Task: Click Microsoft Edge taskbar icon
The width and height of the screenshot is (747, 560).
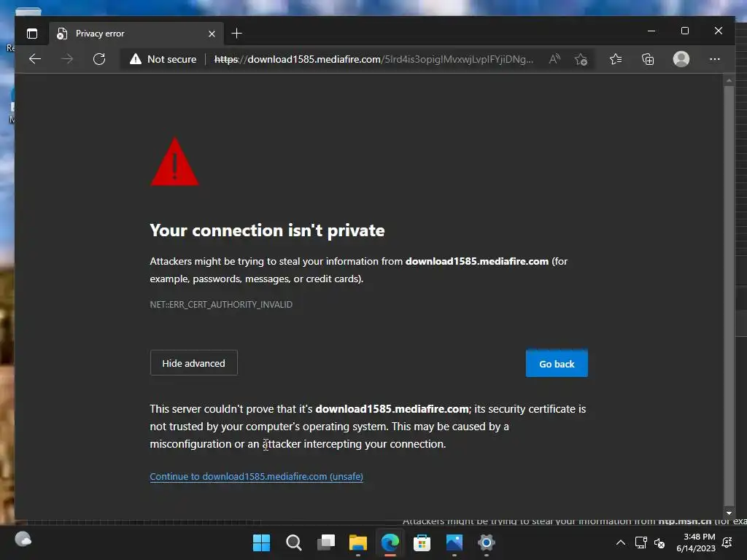Action: 390,542
